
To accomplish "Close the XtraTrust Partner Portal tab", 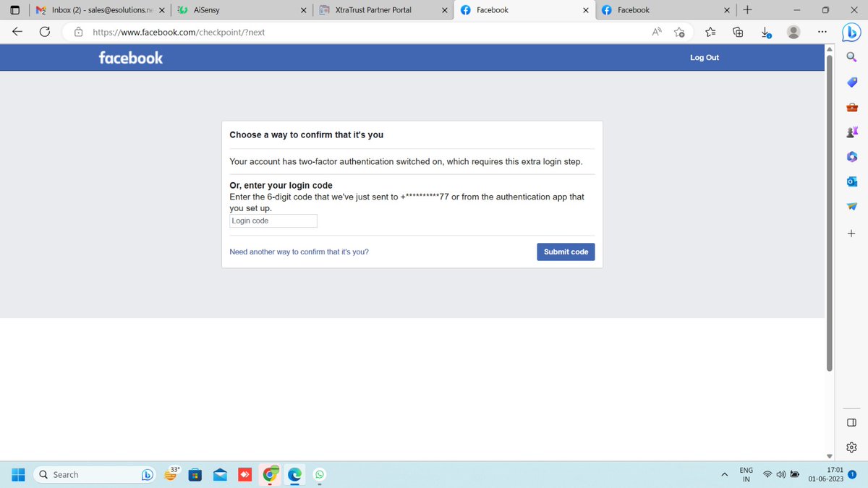I will pos(444,10).
